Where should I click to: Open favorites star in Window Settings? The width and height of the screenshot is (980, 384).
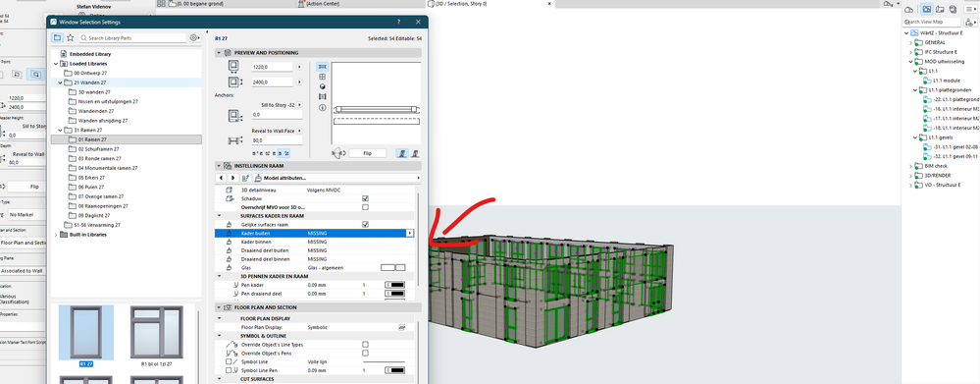click(x=70, y=38)
